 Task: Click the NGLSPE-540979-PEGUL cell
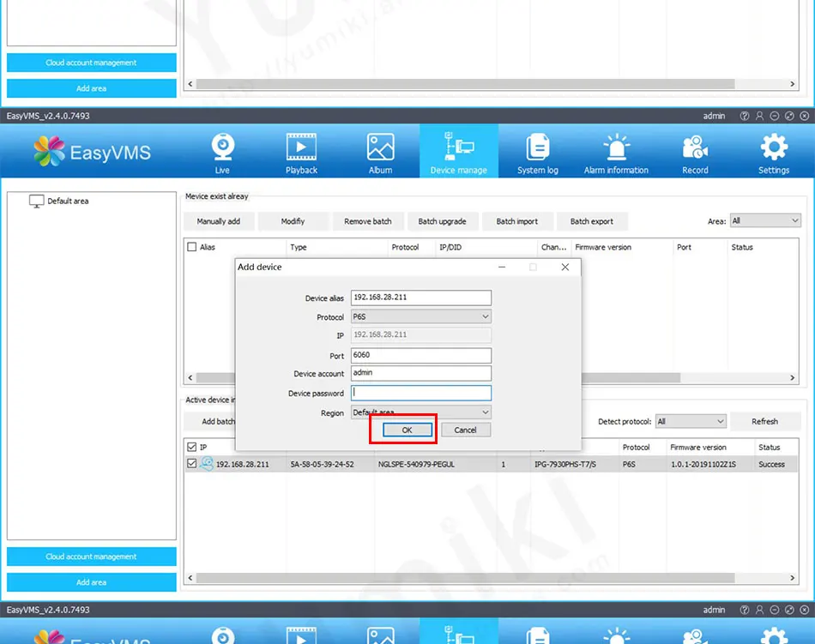(x=416, y=464)
